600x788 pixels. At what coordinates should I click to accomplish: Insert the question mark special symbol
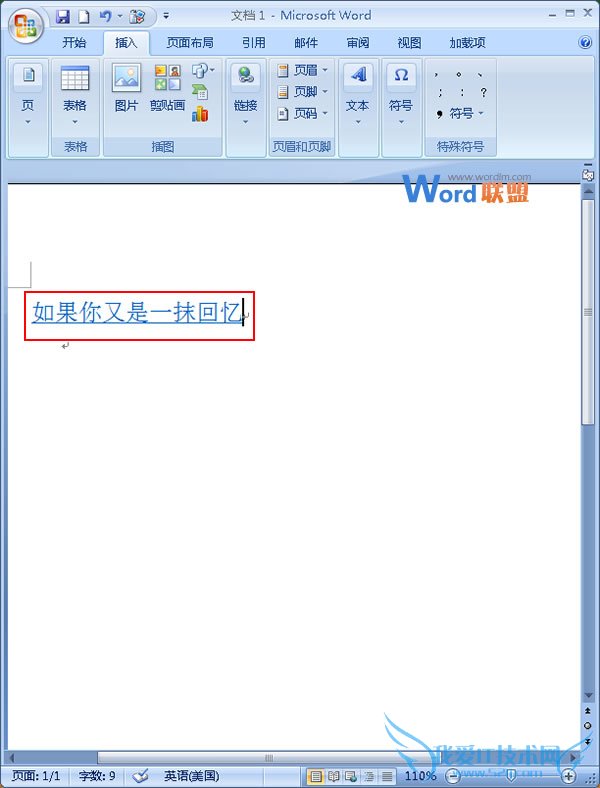(483, 92)
